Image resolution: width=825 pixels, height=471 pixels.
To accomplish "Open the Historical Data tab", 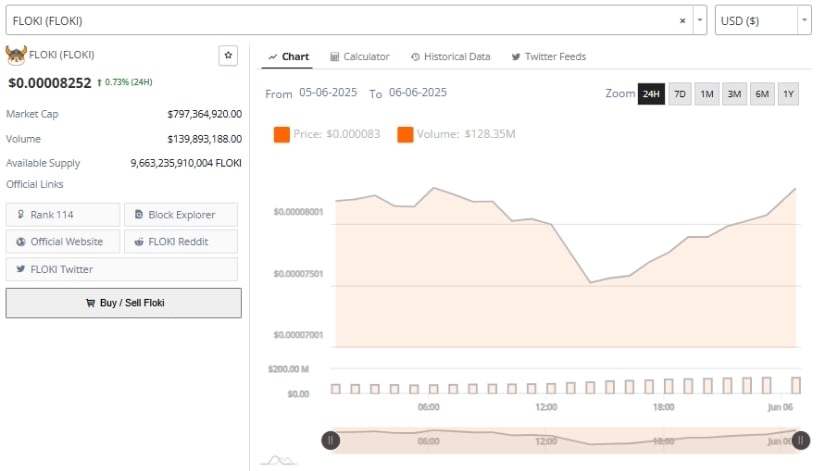I will [450, 57].
